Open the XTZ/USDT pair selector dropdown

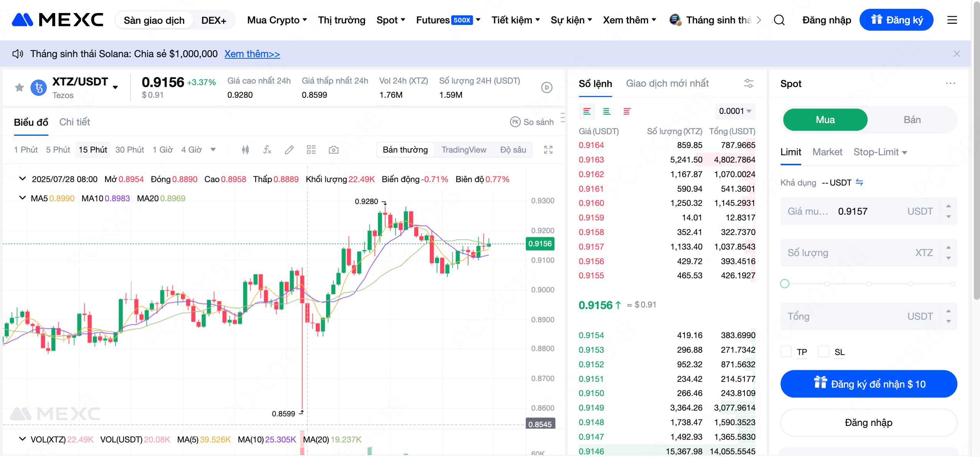[x=115, y=87]
